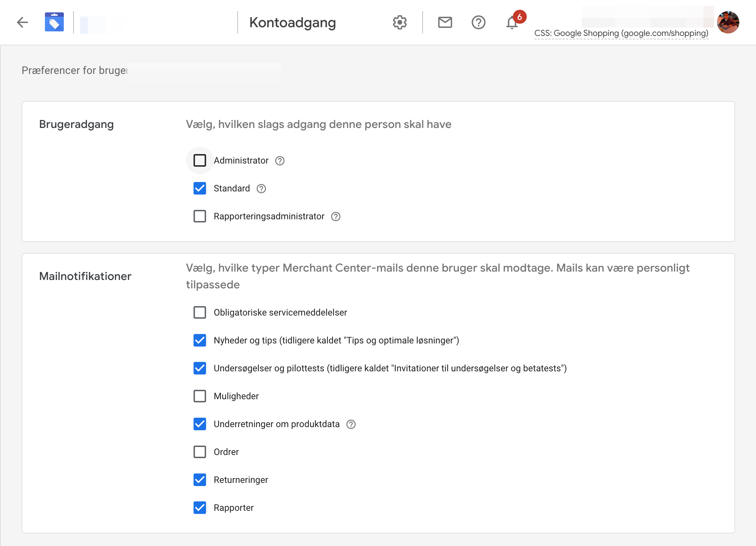Viewport: 756px width, 546px height.
Task: Uncheck the Standard access checkbox
Action: (x=200, y=188)
